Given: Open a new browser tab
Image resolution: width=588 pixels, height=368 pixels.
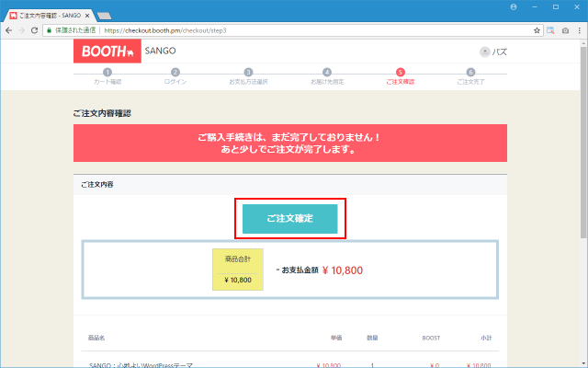Looking at the screenshot, I should pos(104,16).
